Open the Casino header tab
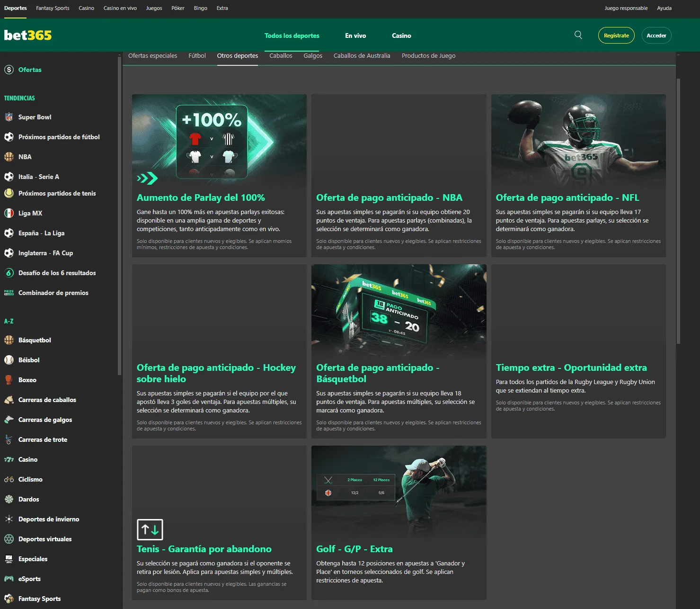700x609 pixels. [401, 36]
